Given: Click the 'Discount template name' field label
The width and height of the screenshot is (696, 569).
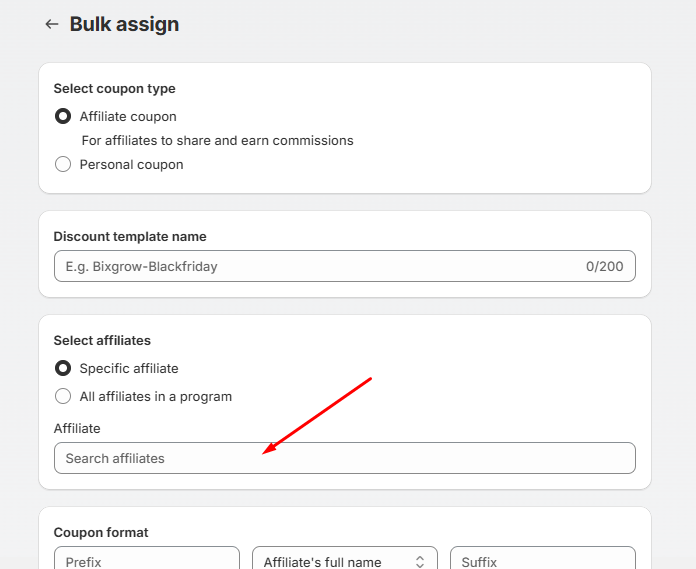Looking at the screenshot, I should pyautogui.click(x=130, y=237).
